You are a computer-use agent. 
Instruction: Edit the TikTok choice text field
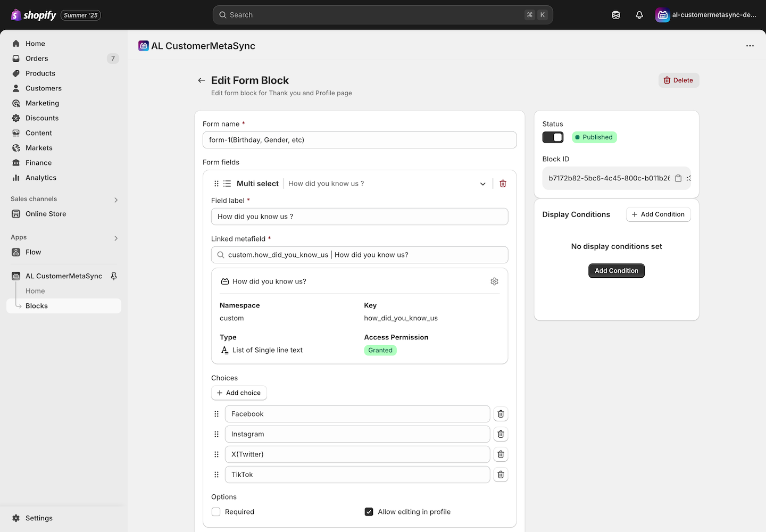coord(357,475)
